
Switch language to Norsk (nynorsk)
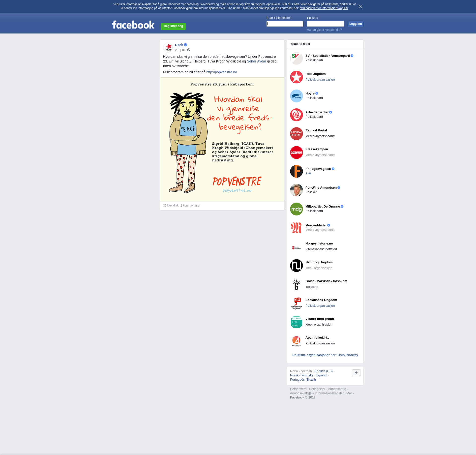click(301, 375)
